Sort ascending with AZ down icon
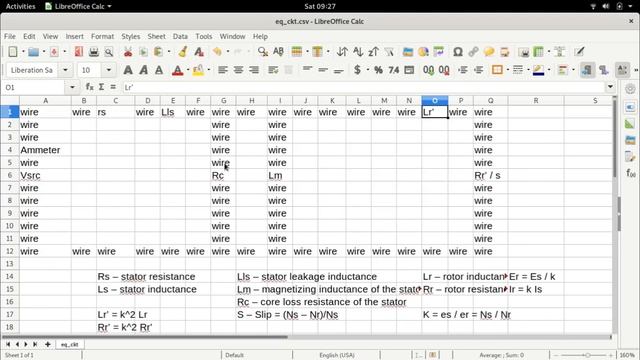 pos(358,52)
